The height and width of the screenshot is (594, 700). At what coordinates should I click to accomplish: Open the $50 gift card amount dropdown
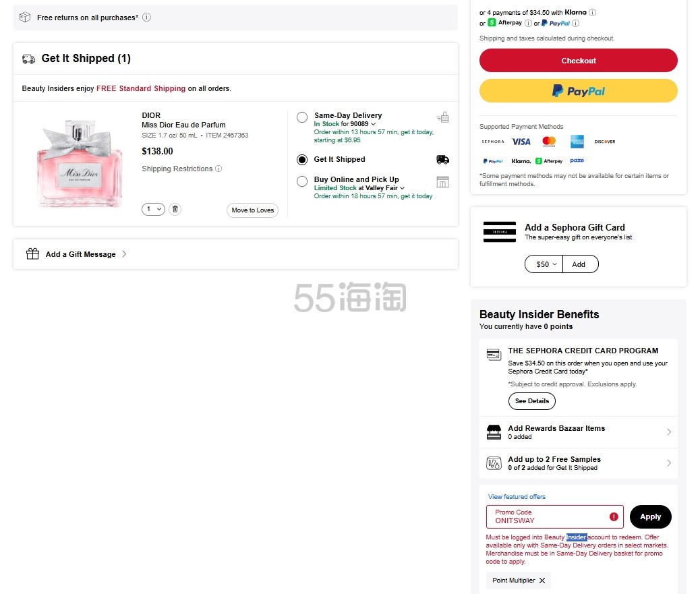544,264
